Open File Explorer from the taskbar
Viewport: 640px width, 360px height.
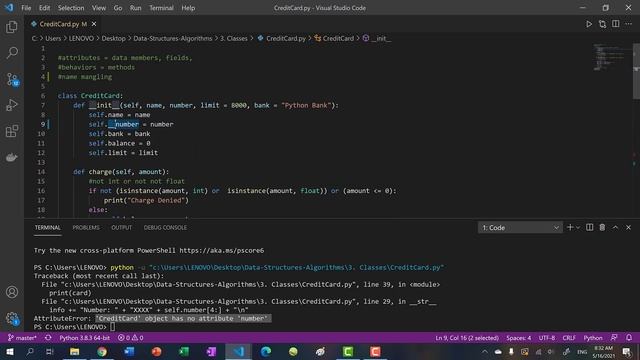point(74,351)
